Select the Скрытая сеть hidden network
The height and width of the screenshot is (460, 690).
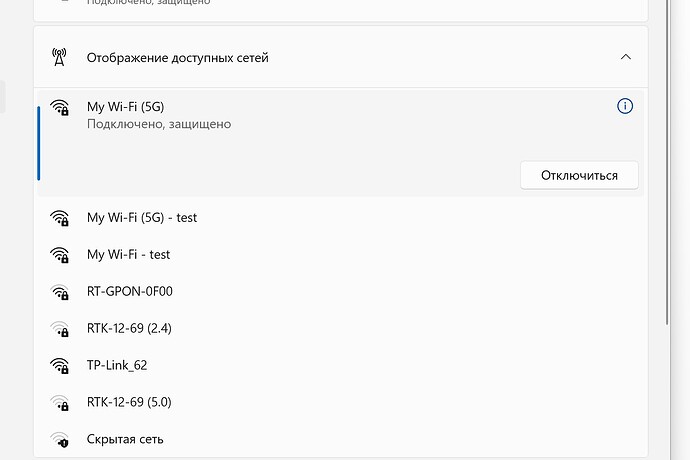point(341,439)
